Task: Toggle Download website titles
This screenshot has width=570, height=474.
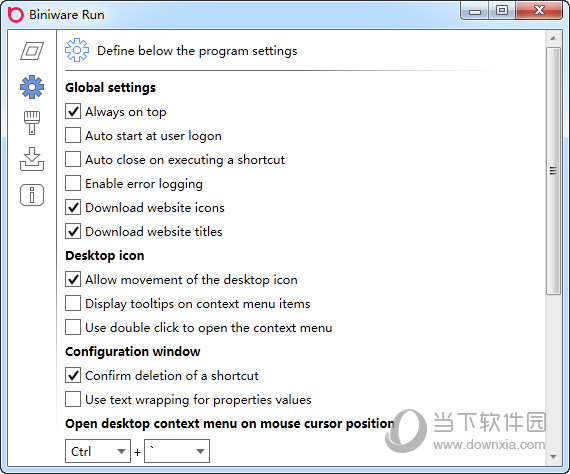Action: (73, 232)
